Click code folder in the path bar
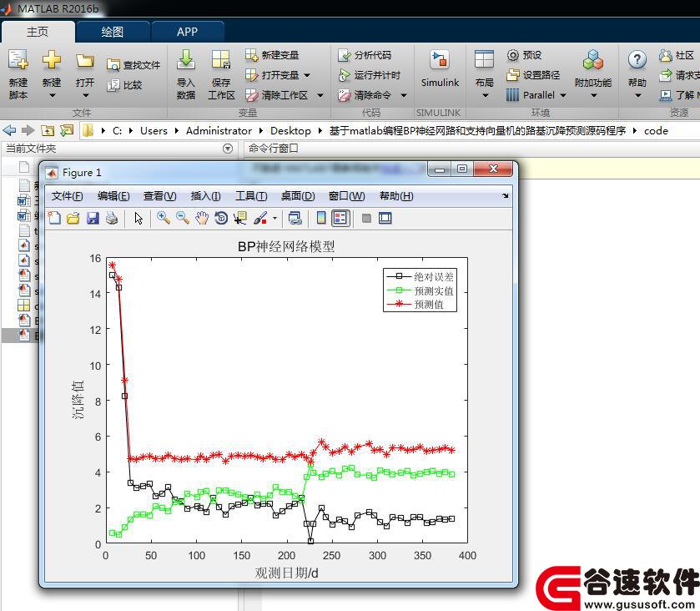 point(656,131)
